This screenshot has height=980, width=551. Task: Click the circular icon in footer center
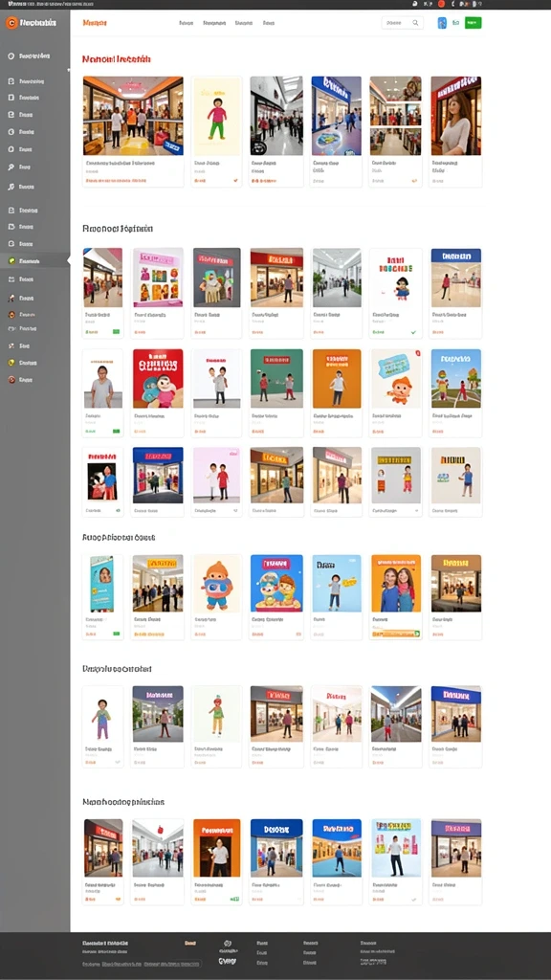[x=228, y=944]
